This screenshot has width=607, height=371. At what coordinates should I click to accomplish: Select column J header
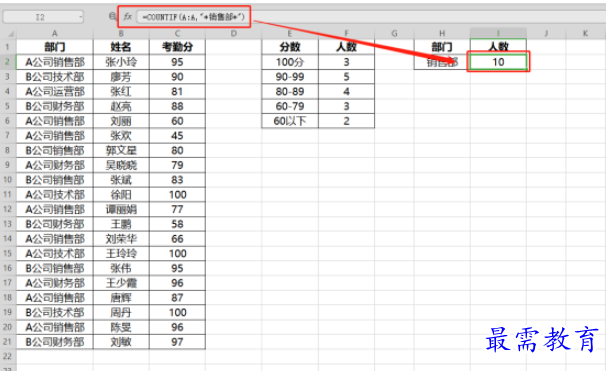pos(546,34)
